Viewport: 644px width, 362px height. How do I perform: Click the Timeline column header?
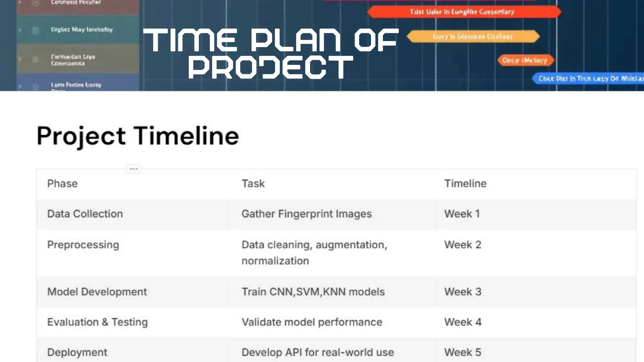465,184
